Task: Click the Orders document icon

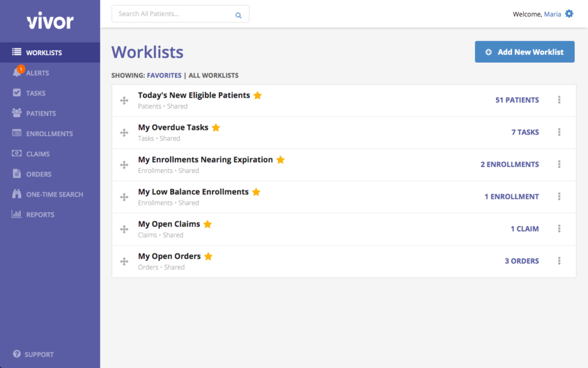Action: coord(17,173)
